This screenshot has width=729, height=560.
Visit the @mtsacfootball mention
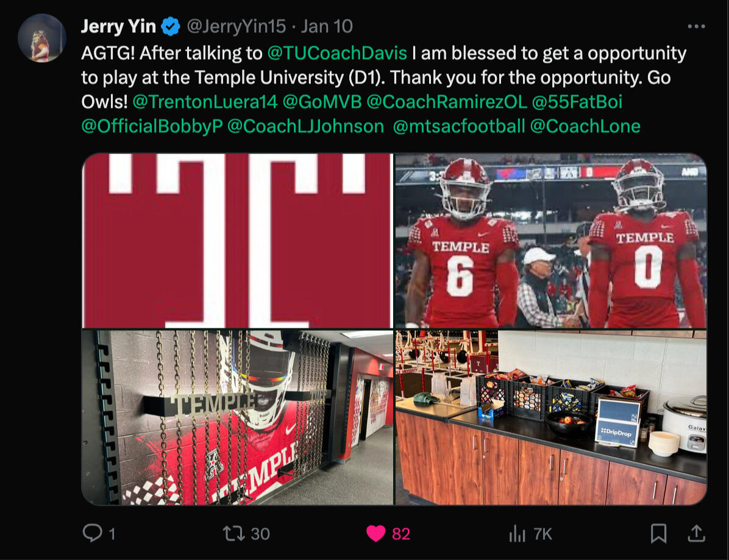[x=459, y=126]
